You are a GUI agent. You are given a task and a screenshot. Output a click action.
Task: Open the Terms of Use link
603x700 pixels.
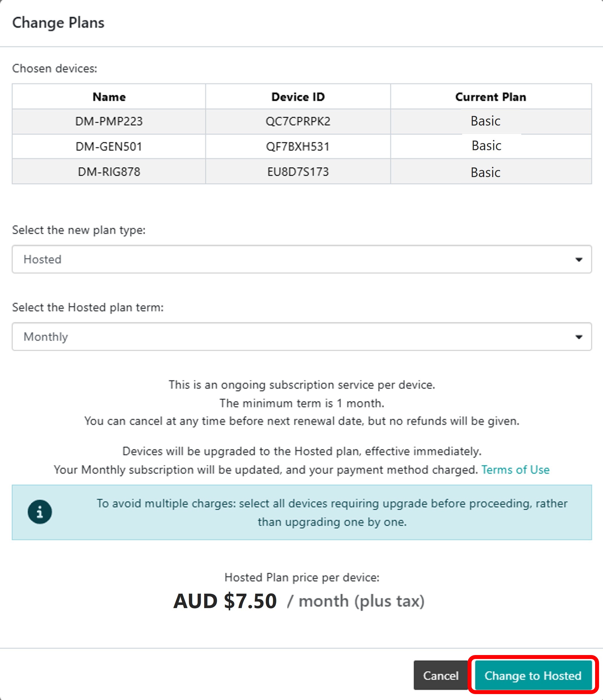[x=515, y=469]
